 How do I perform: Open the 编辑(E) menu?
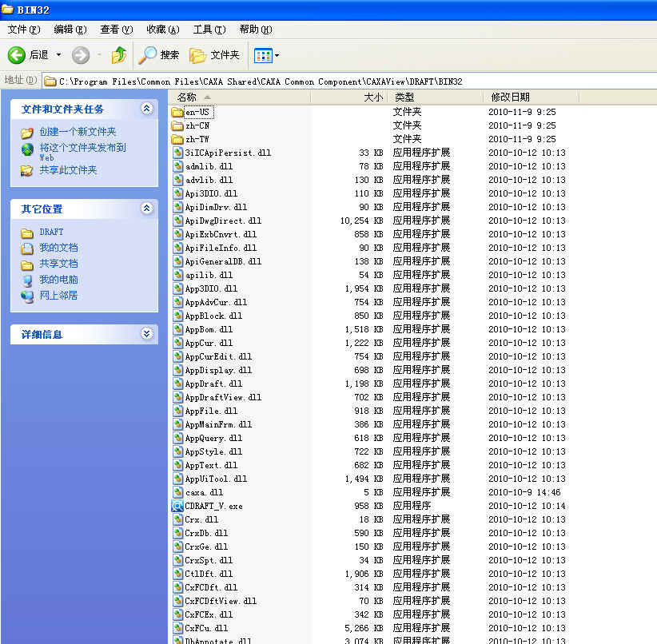(70, 30)
